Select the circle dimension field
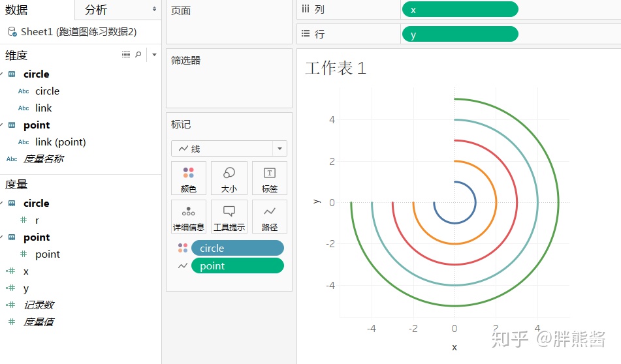The height and width of the screenshot is (364, 621). [47, 91]
